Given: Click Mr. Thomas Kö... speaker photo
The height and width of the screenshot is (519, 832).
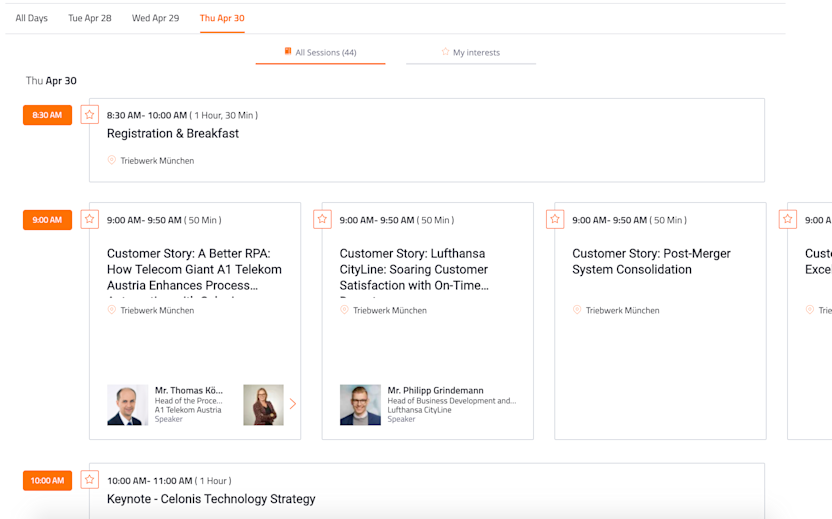Looking at the screenshot, I should pyautogui.click(x=127, y=405).
